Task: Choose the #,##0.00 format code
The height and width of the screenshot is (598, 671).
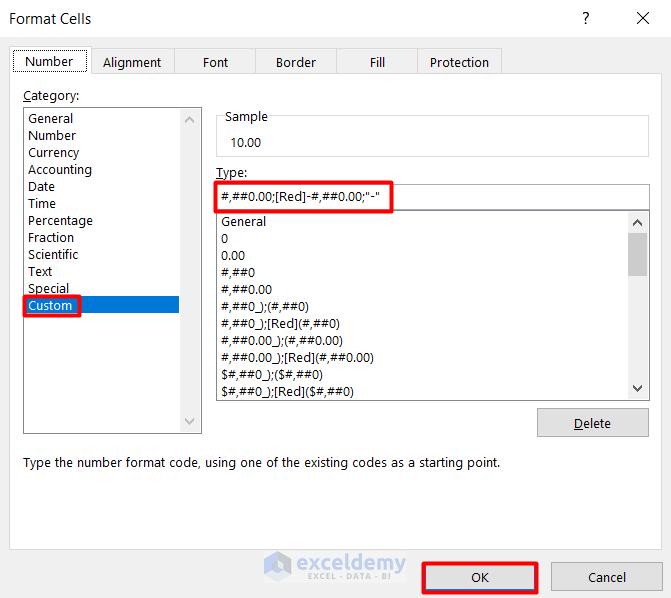Action: [422, 289]
